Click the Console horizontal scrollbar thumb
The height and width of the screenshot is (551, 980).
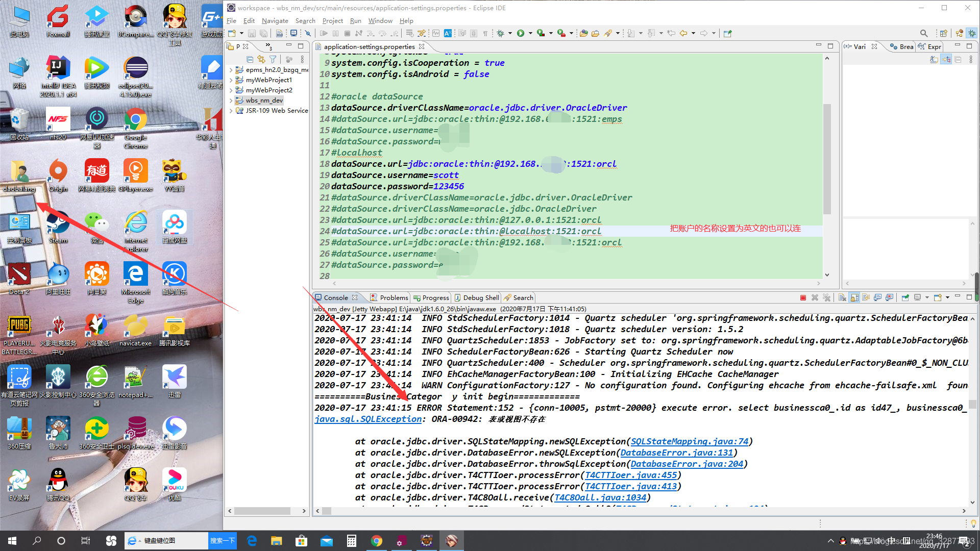(327, 511)
